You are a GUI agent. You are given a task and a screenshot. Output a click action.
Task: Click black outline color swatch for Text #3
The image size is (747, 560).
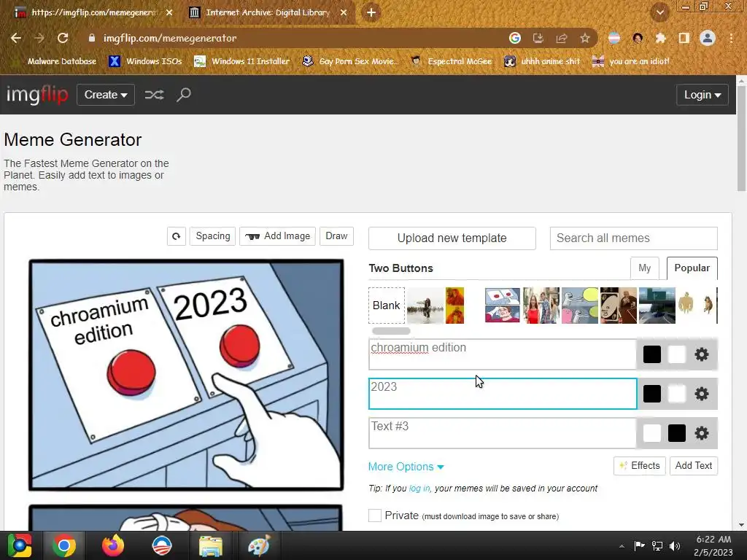point(676,433)
